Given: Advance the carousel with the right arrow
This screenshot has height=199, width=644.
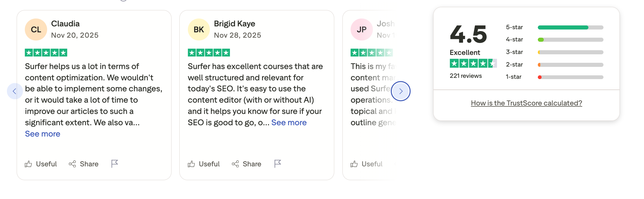Looking at the screenshot, I should [401, 91].
